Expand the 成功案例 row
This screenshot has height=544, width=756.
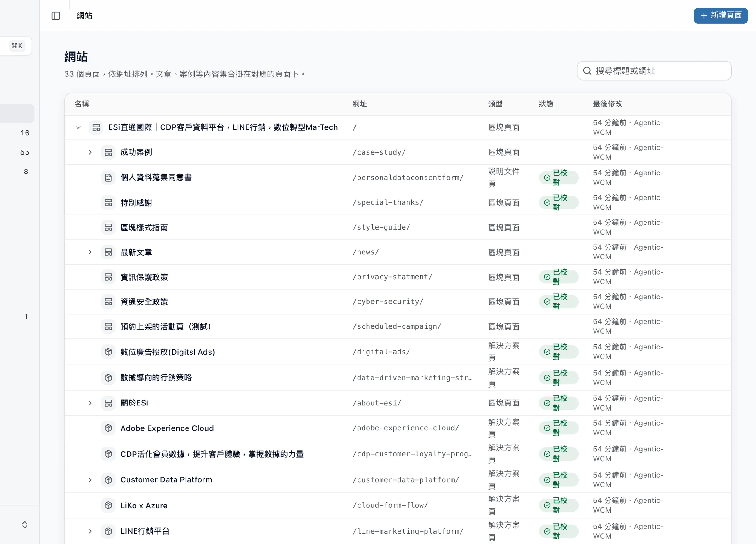click(90, 152)
